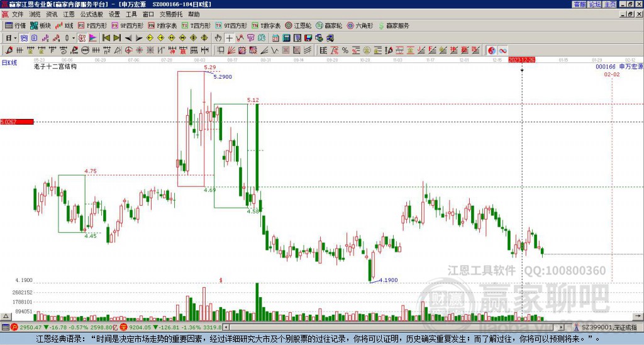The image size is (644, 345).
Task: Select the gold 金 circle icon
Action: [367, 50]
